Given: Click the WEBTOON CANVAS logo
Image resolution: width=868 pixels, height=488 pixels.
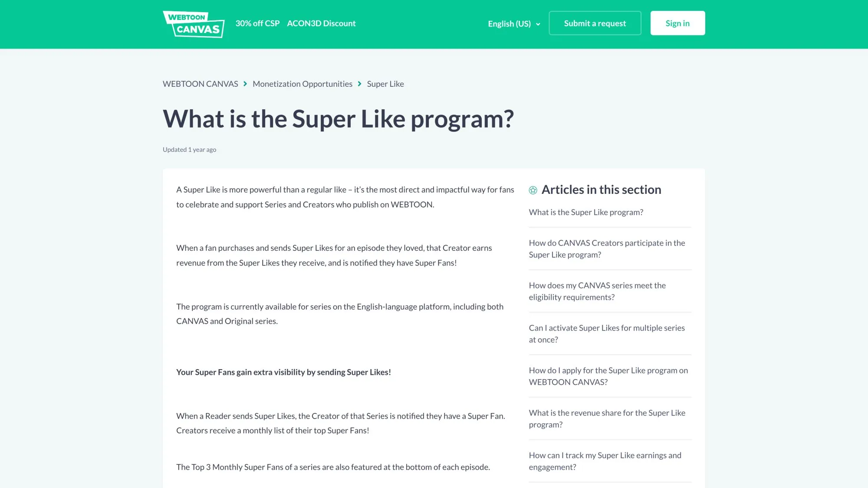Looking at the screenshot, I should tap(193, 24).
